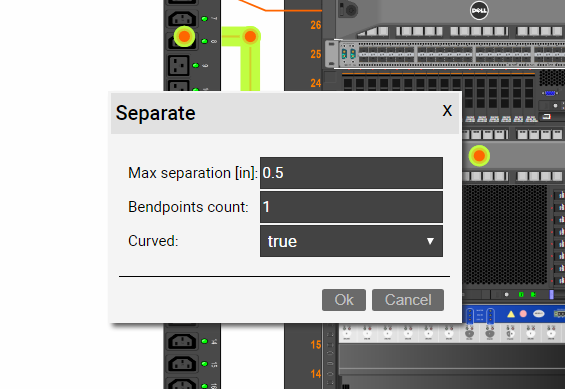Select the C19 power outlet on the PDU
The width and height of the screenshot is (565, 389).
pos(178,66)
